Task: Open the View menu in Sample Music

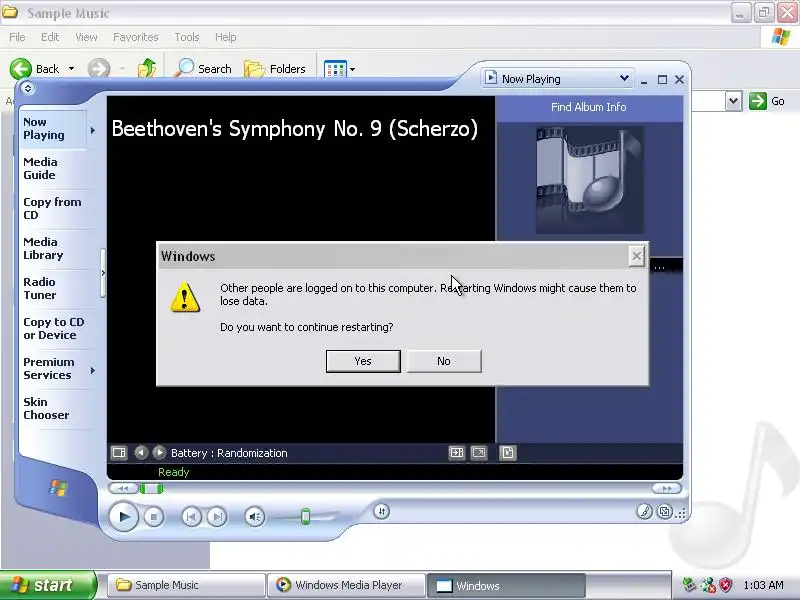Action: (x=86, y=37)
